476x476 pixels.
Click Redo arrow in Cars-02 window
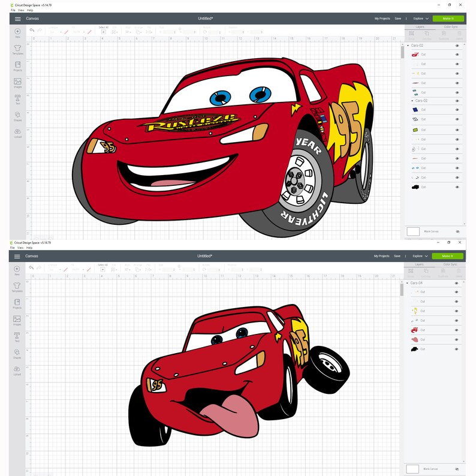[40, 30]
